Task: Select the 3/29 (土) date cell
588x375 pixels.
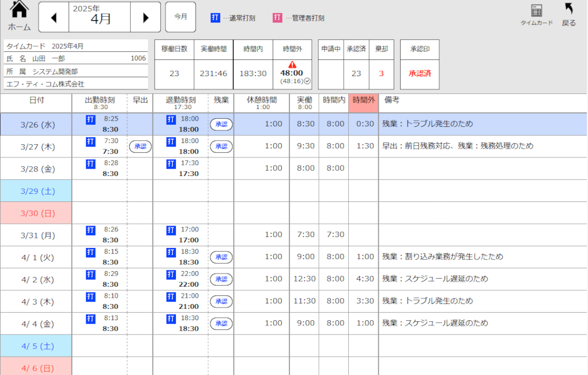Action: (x=36, y=191)
